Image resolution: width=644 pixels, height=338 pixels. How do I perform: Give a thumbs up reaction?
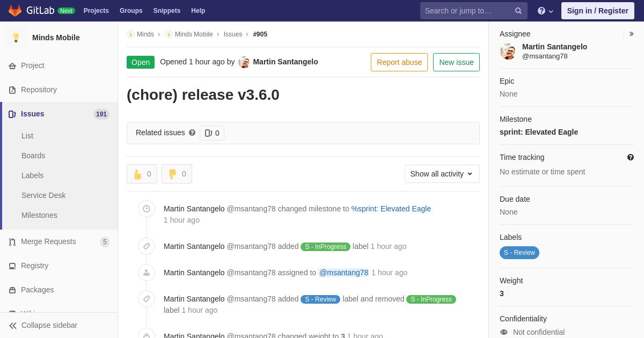tap(142, 174)
